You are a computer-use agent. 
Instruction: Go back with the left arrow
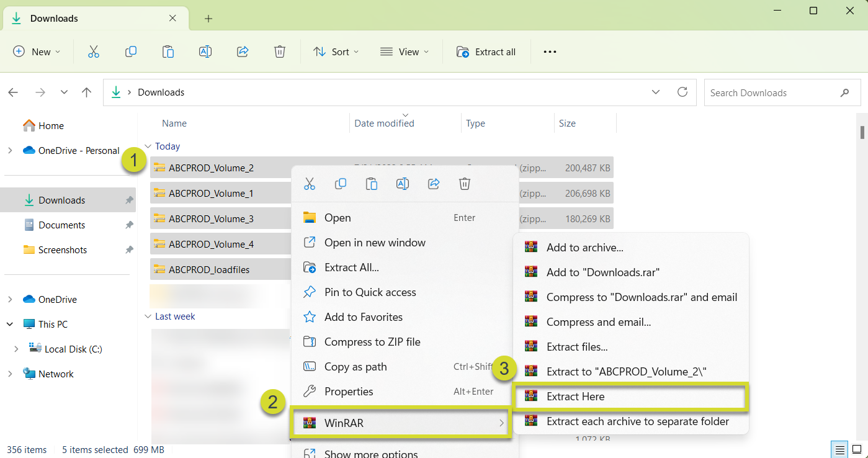[13, 92]
